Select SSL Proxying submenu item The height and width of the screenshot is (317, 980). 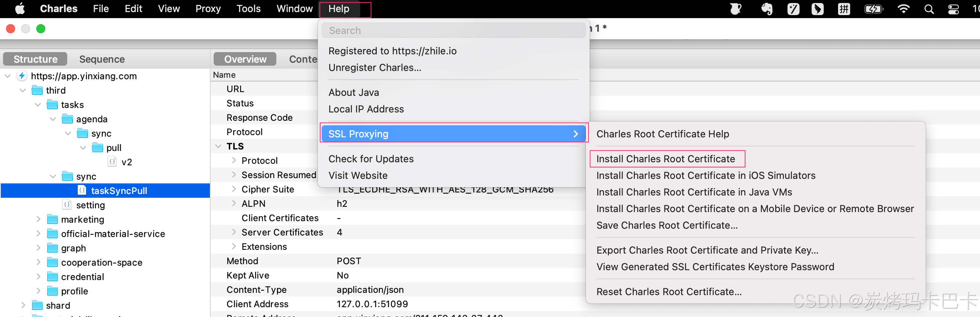pos(453,134)
